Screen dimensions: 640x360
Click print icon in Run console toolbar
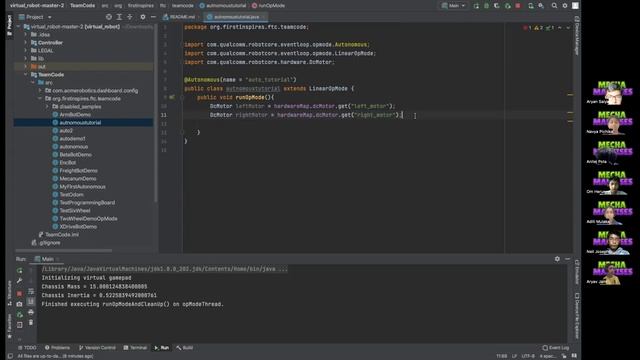pos(31,312)
